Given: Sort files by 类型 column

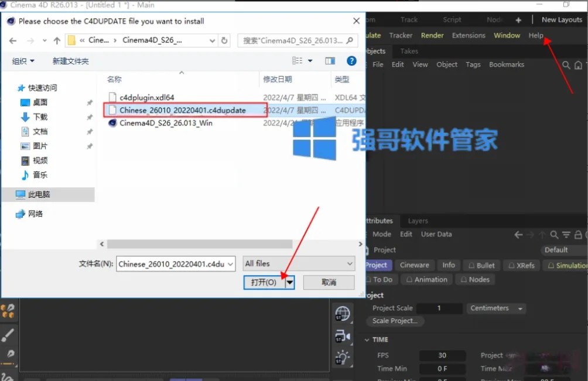Looking at the screenshot, I should tap(342, 80).
